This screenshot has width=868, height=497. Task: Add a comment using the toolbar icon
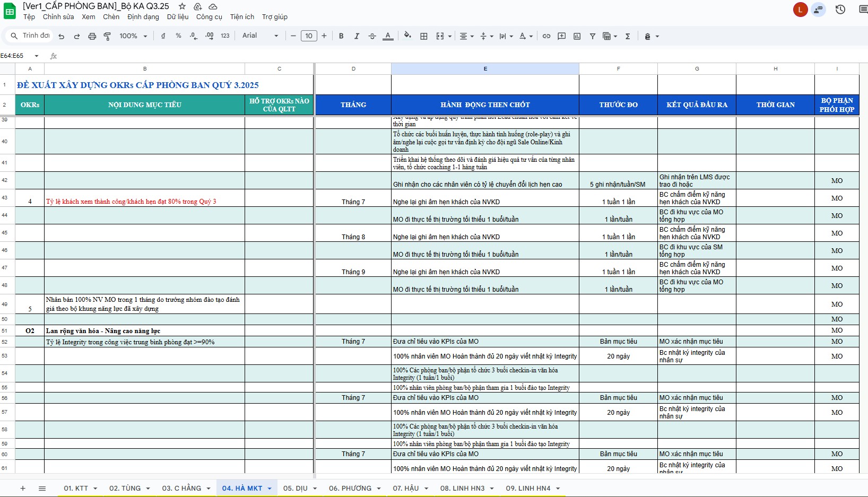[561, 36]
